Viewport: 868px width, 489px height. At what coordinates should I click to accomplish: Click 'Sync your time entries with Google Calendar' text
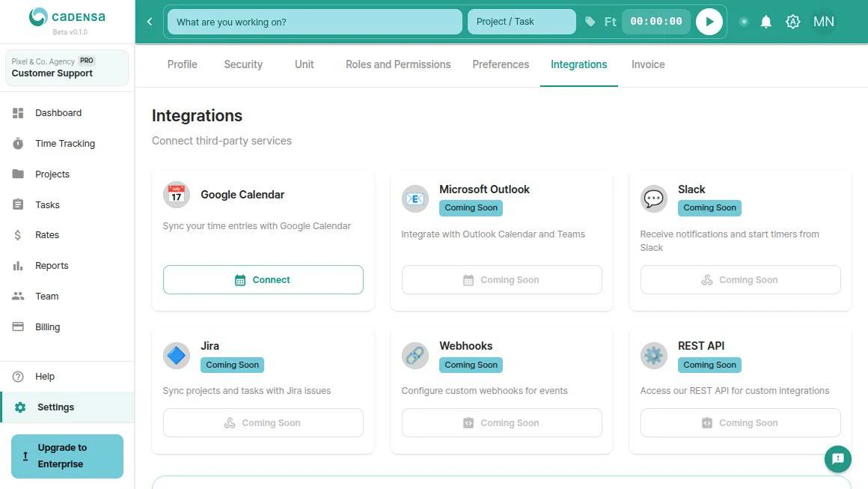click(257, 226)
